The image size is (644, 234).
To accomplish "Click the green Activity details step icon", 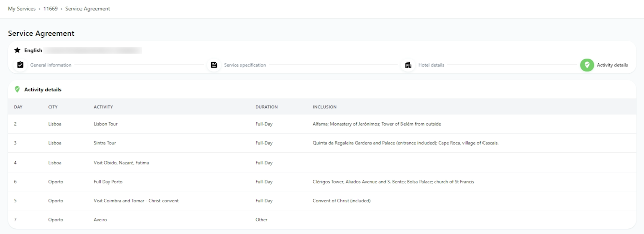I will [x=587, y=65].
